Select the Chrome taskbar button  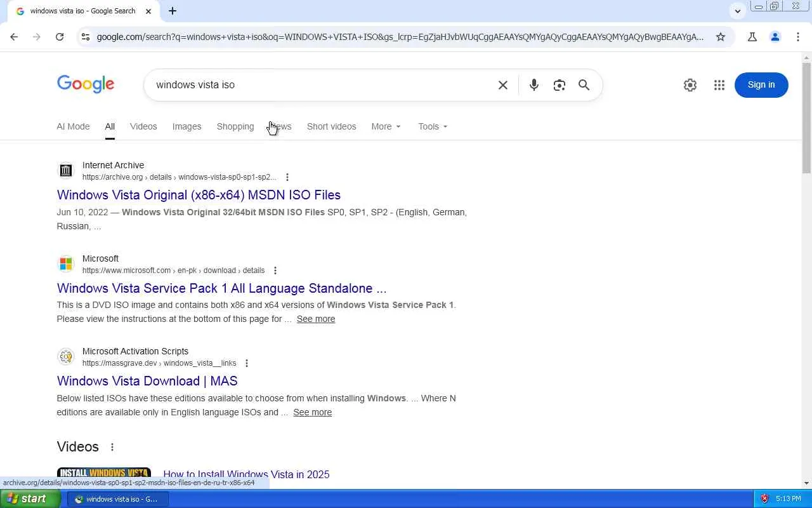point(118,499)
